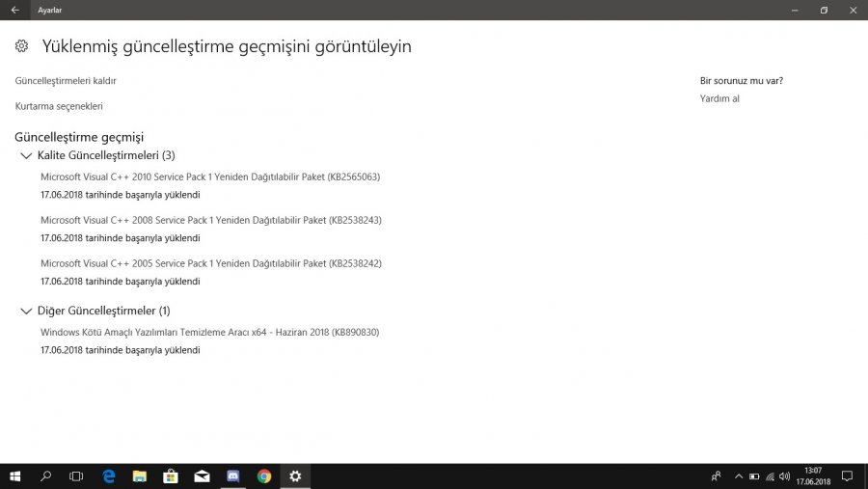The image size is (868, 489).
Task: Click install status text under KB2538242
Action: point(121,282)
